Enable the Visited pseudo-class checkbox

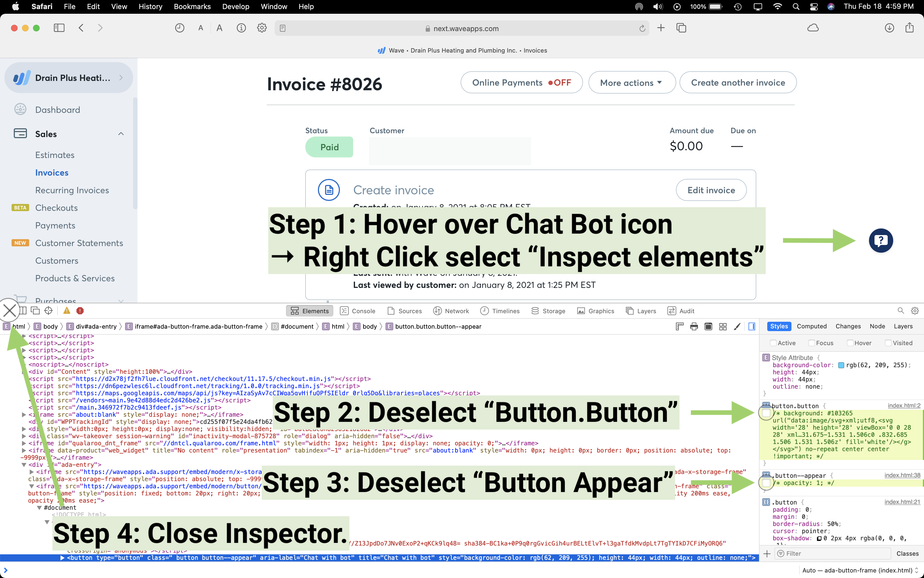point(888,343)
